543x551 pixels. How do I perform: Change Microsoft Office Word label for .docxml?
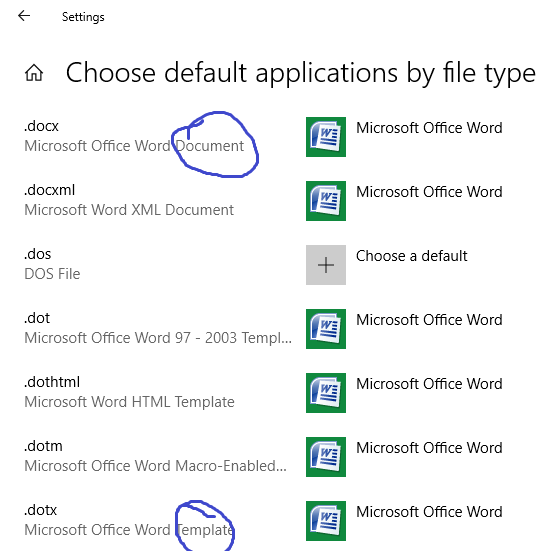[429, 192]
